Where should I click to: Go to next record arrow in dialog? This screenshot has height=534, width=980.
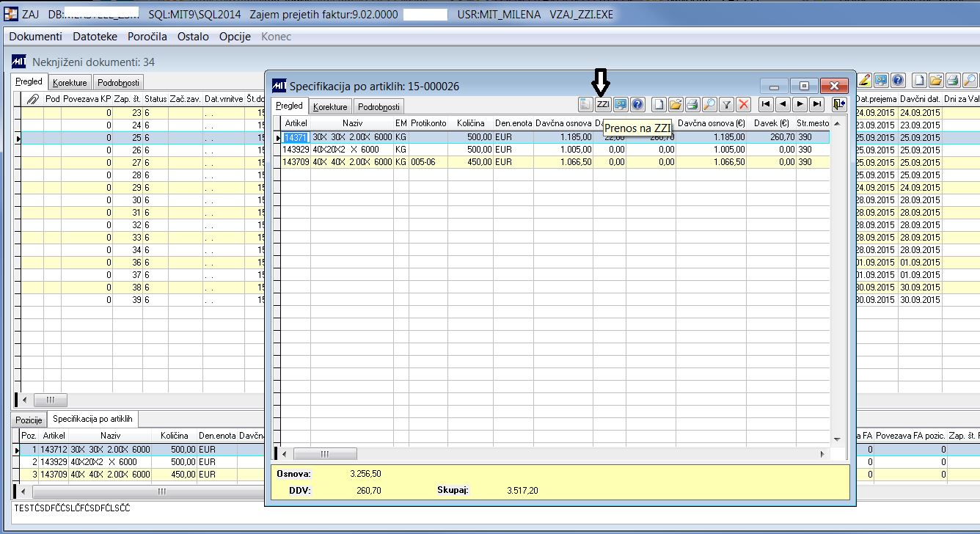click(x=800, y=105)
